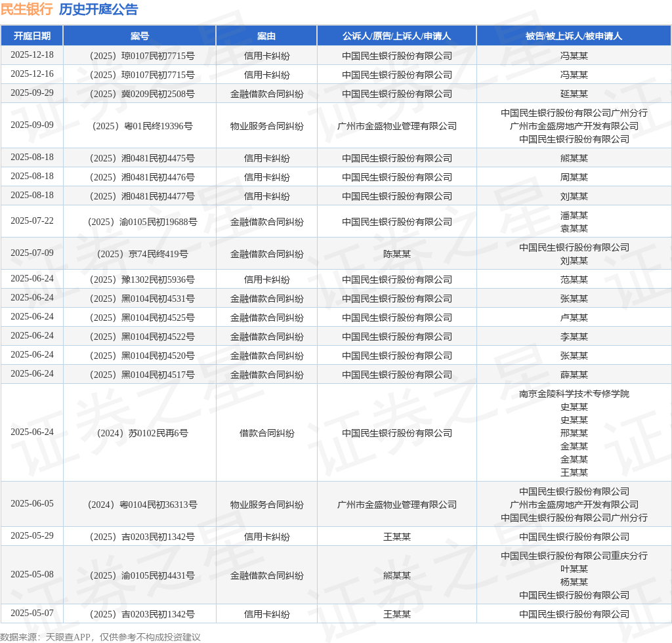The image size is (672, 643).
Task: Select the date 2025-05-29
Action: (32, 536)
